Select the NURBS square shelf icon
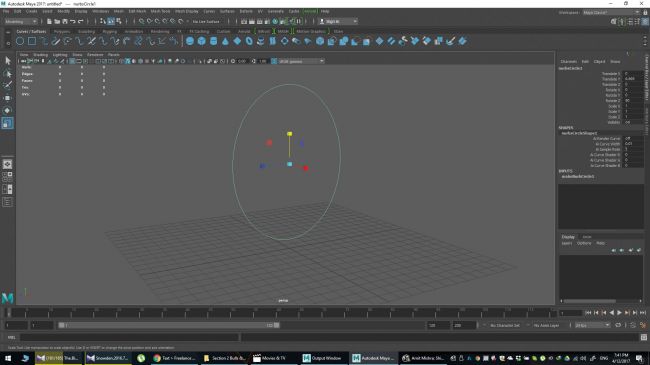The width and height of the screenshot is (650, 365). click(x=32, y=41)
